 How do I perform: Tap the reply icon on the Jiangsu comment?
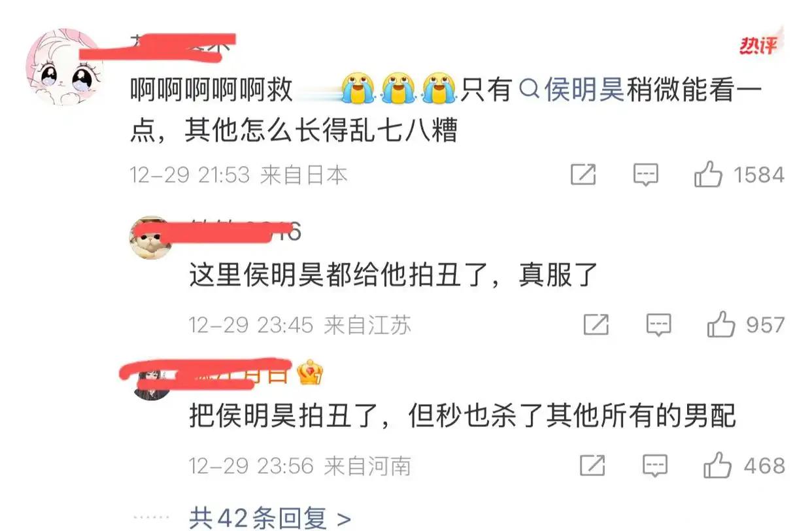pos(658,324)
